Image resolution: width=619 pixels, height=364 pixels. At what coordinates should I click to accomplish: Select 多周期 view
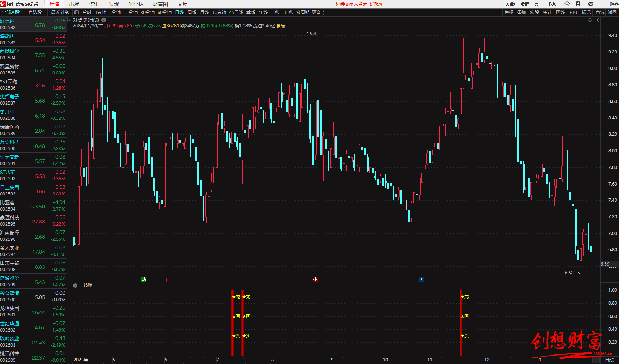[x=303, y=12]
